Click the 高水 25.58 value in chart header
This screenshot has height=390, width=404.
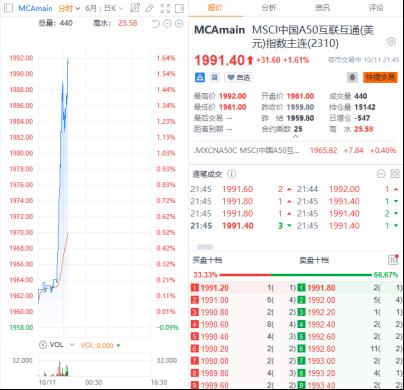(128, 23)
